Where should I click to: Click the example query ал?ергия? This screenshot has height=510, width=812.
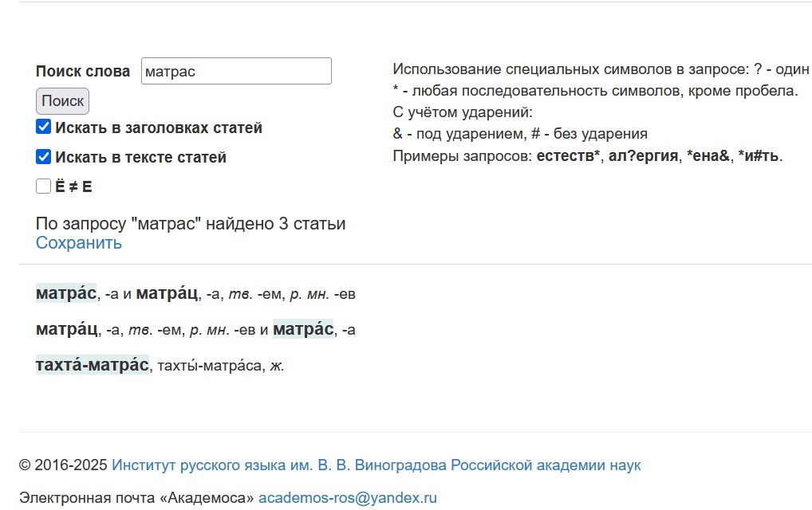643,155
